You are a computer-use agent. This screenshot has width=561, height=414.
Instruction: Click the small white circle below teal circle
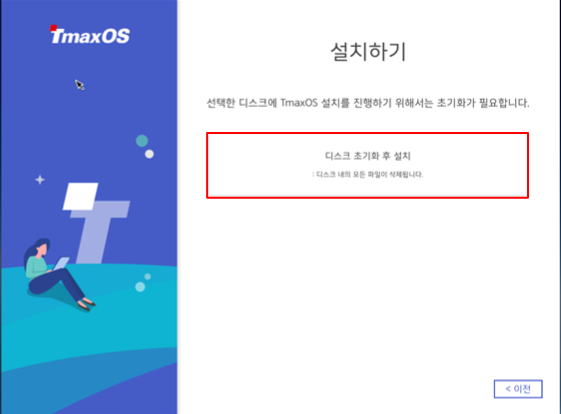pos(149,154)
